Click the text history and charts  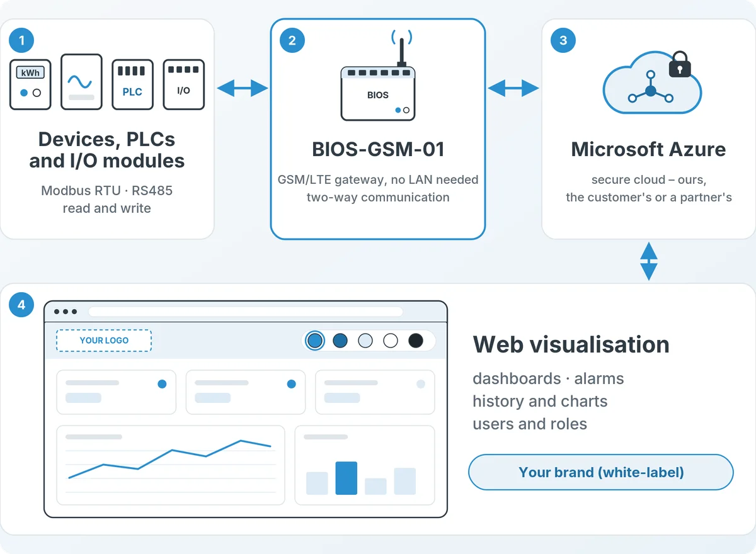coord(540,401)
